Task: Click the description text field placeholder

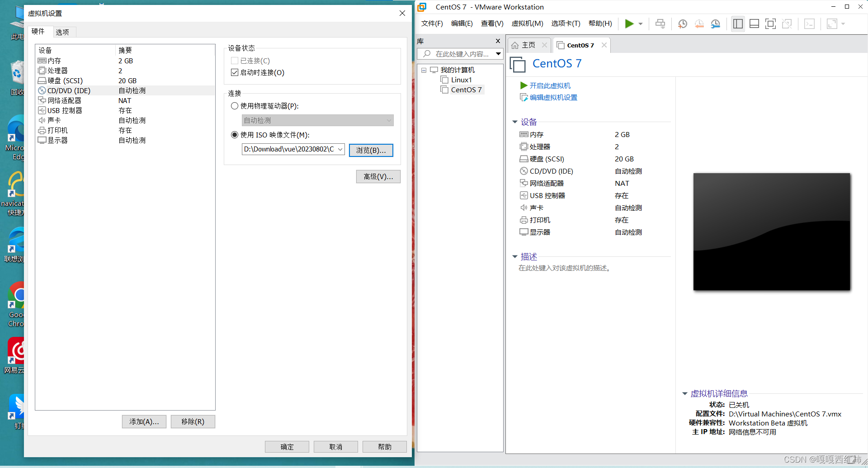Action: (x=566, y=268)
